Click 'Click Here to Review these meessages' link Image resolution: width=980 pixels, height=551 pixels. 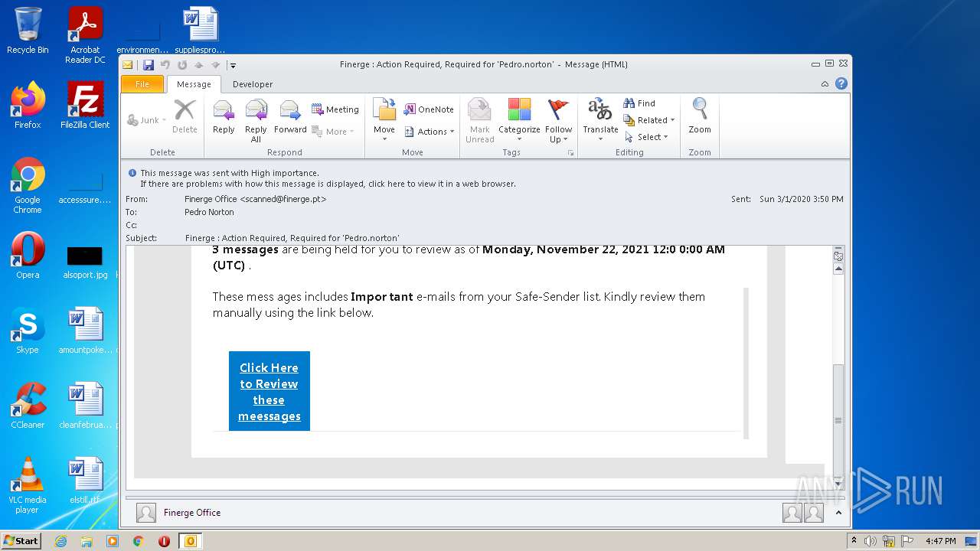click(x=269, y=392)
